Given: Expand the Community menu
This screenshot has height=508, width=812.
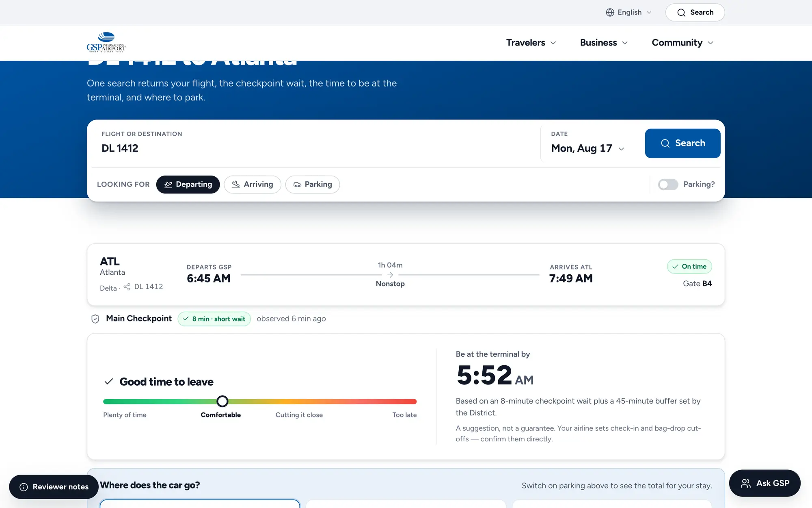Looking at the screenshot, I should pyautogui.click(x=682, y=43).
